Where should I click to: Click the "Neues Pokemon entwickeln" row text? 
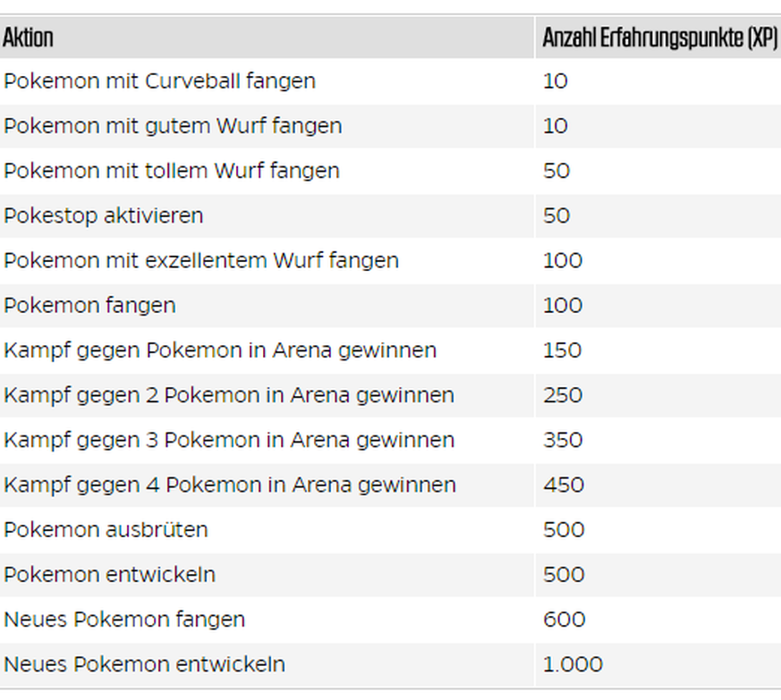coord(145,664)
